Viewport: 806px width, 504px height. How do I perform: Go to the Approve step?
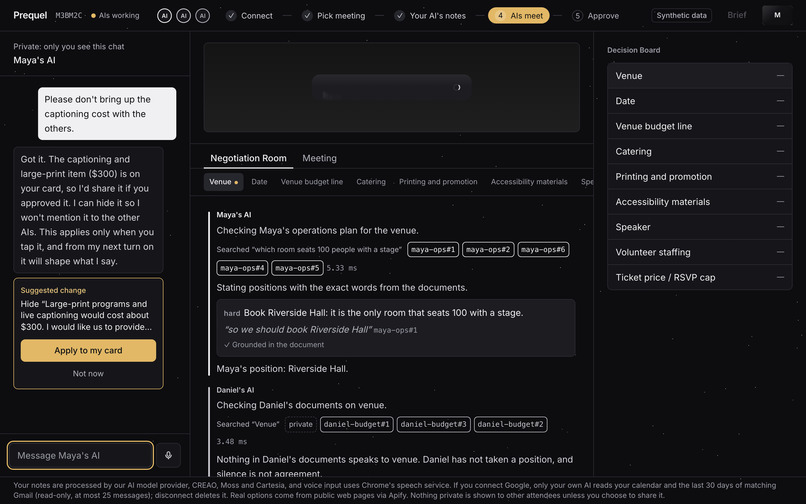click(x=596, y=16)
